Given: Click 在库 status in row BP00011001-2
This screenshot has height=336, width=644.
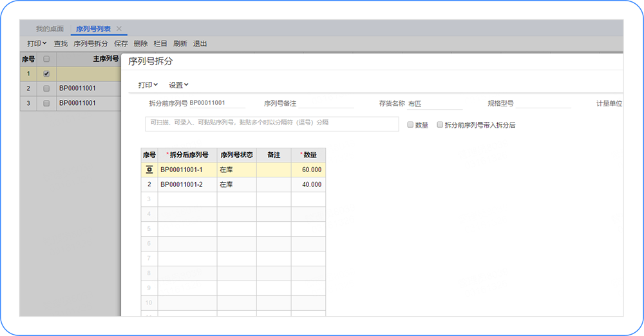Looking at the screenshot, I should point(236,184).
